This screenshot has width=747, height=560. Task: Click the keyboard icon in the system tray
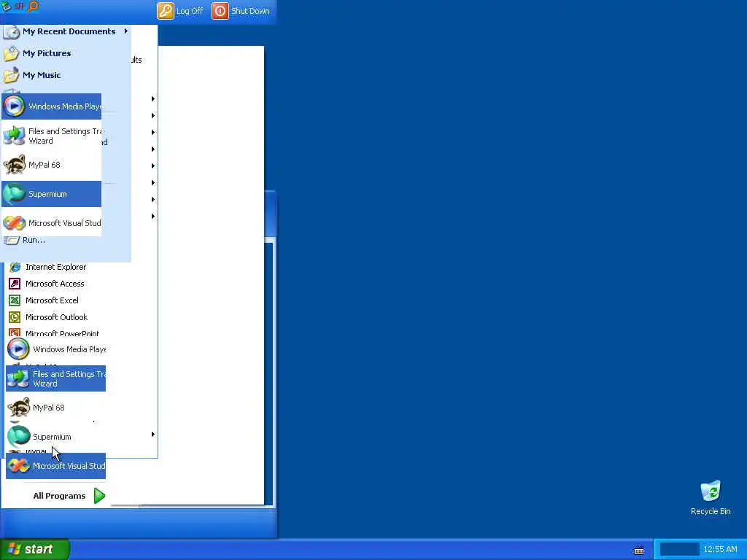tap(639, 551)
